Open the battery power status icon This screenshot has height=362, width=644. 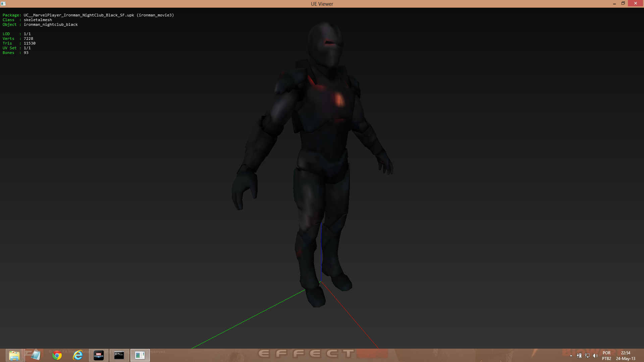(x=579, y=356)
